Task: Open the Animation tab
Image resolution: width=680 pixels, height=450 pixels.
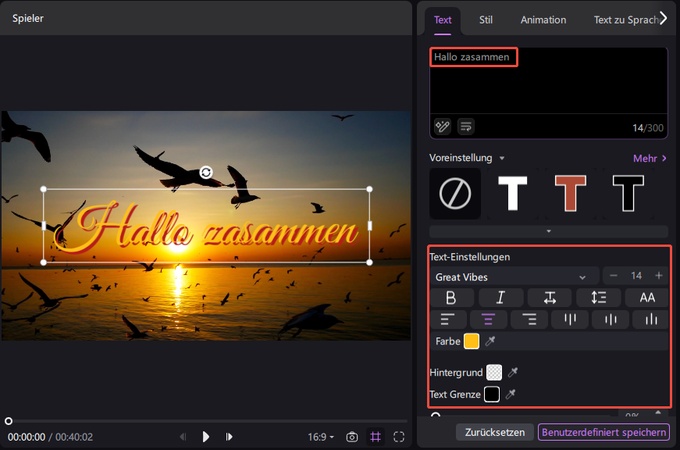Action: click(543, 20)
